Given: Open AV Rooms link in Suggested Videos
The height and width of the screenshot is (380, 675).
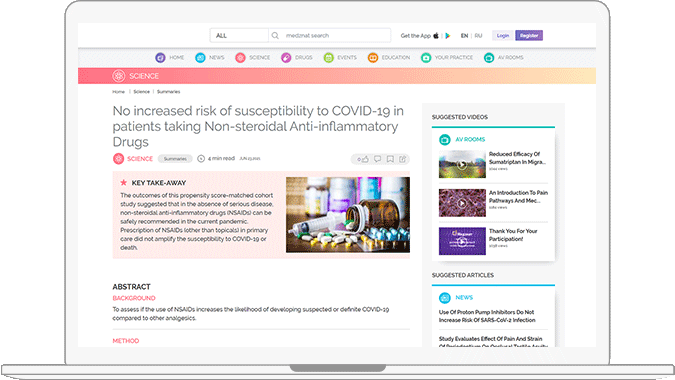Looking at the screenshot, I should coord(470,139).
